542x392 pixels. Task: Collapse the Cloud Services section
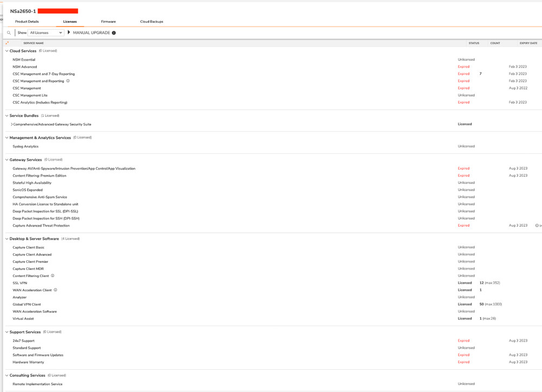[7, 51]
